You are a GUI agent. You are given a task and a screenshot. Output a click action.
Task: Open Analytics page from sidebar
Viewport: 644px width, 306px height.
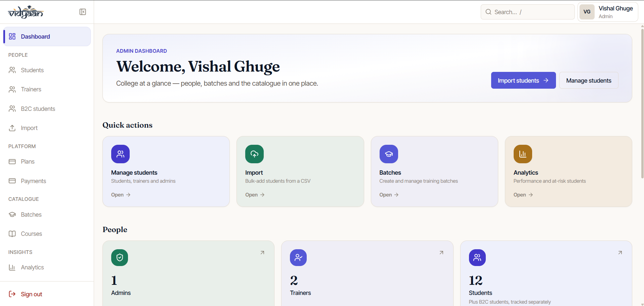coord(47,267)
